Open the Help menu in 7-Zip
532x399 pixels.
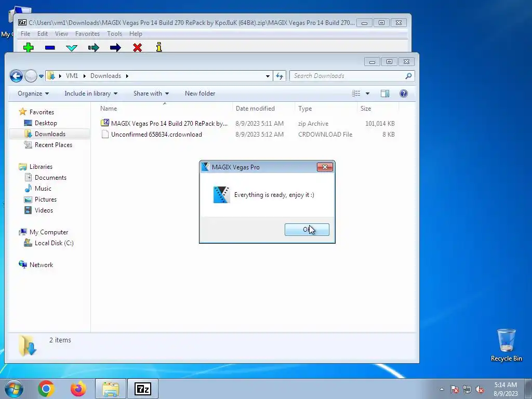tap(136, 34)
